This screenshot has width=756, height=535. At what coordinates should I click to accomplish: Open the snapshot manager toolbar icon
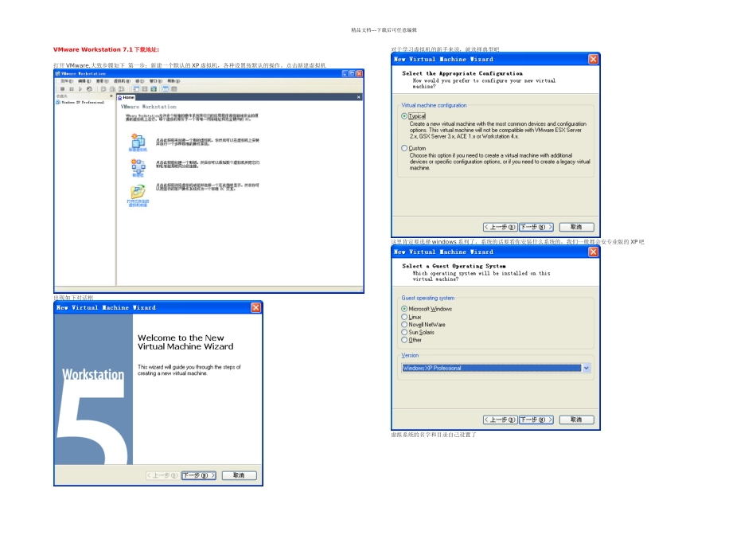[122, 88]
